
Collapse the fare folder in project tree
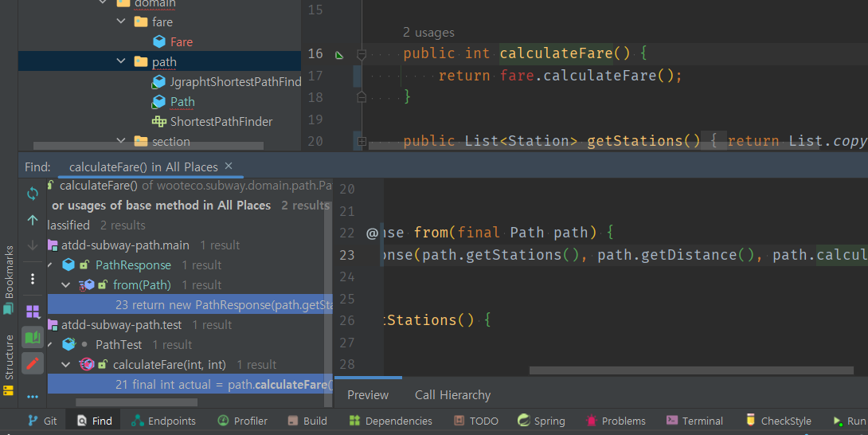[x=121, y=22]
